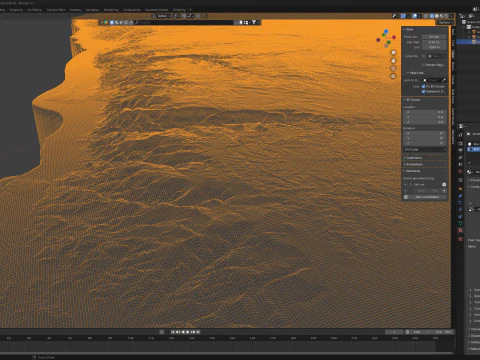Screen dimensions: 480x360
Task: Switch perspective/orthographic with the grid icon
Action: click(393, 76)
